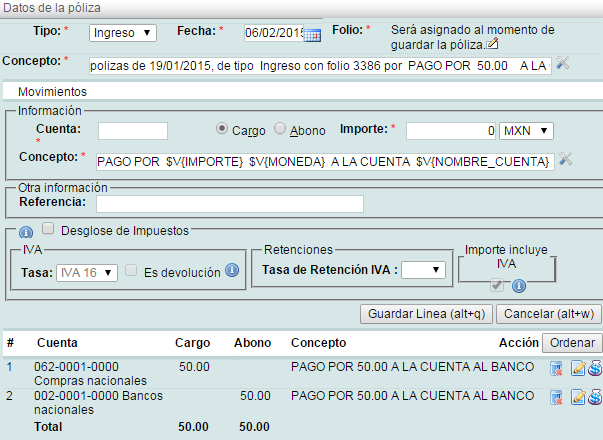Click Guardar Linea button
The width and height of the screenshot is (603, 440).
point(426,314)
